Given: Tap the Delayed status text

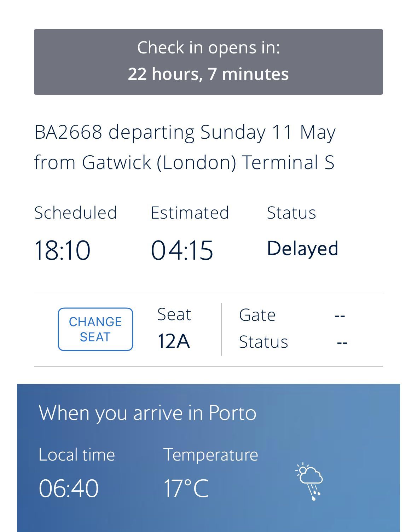Looking at the screenshot, I should [302, 249].
